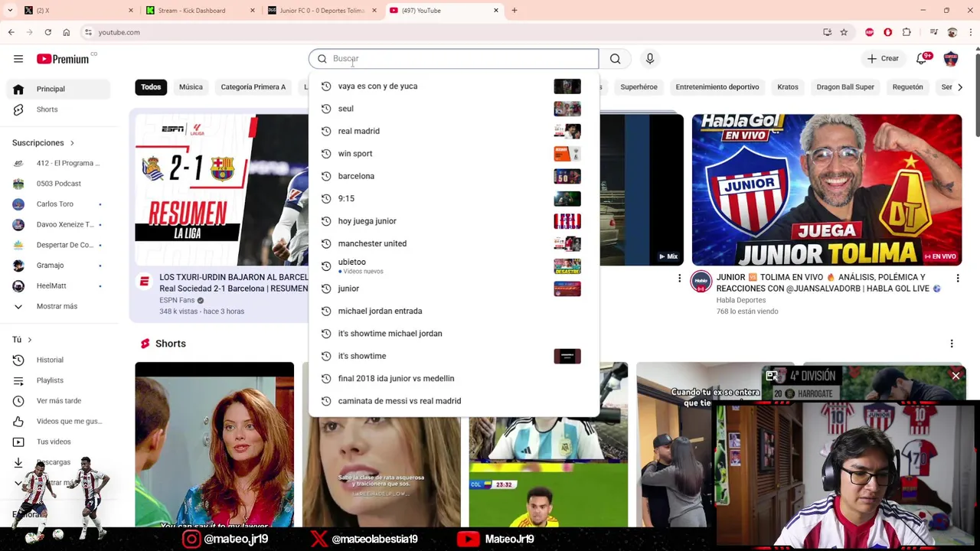The height and width of the screenshot is (551, 980).
Task: Expand Suscripciones section chevron
Action: pyautogui.click(x=72, y=143)
